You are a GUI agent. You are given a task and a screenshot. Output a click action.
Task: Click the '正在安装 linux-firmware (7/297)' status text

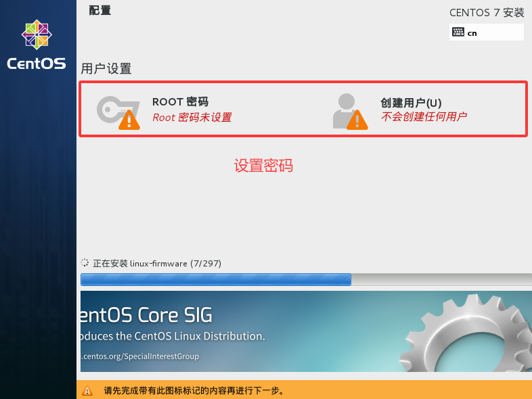pos(157,263)
